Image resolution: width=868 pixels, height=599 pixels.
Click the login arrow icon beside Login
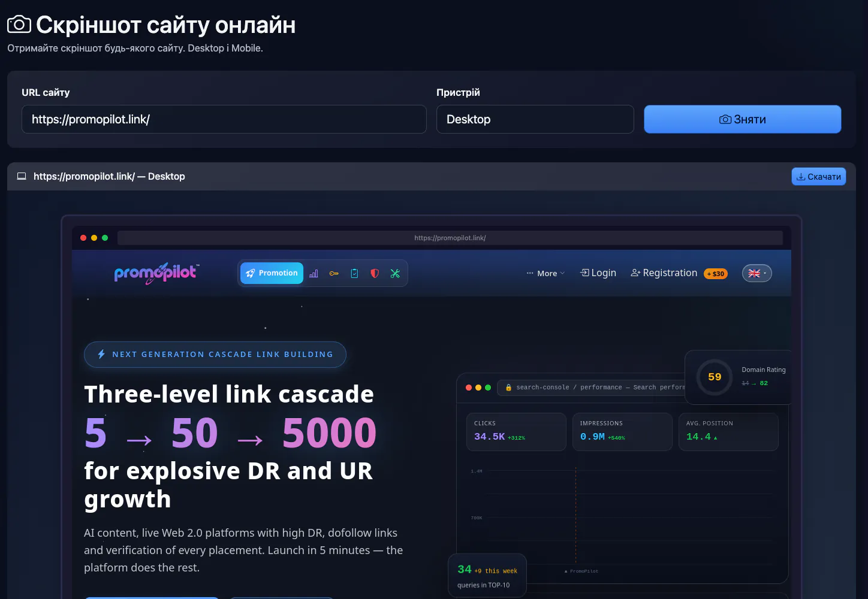tap(584, 273)
